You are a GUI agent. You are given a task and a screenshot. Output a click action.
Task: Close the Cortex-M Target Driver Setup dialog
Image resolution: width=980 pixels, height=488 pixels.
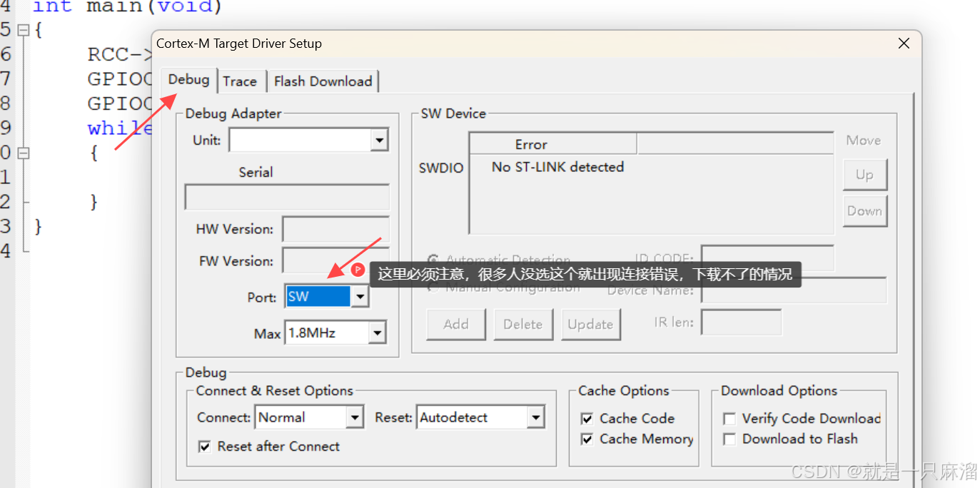click(904, 44)
